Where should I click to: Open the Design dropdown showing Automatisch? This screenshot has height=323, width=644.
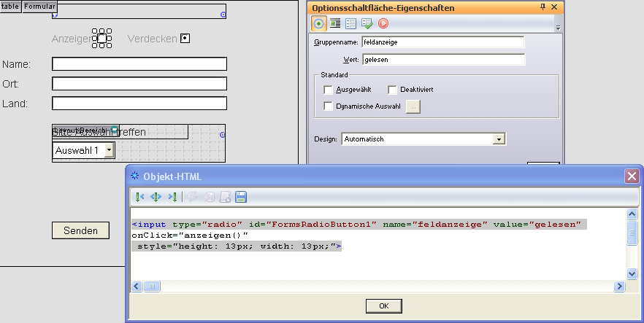(499, 139)
